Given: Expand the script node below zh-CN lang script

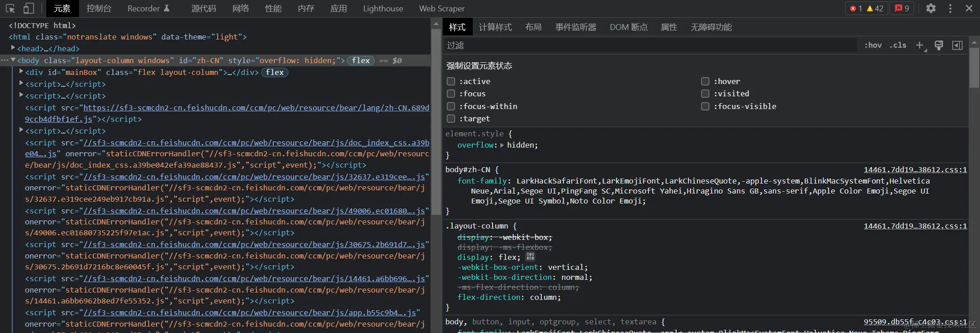Looking at the screenshot, I should [x=21, y=130].
